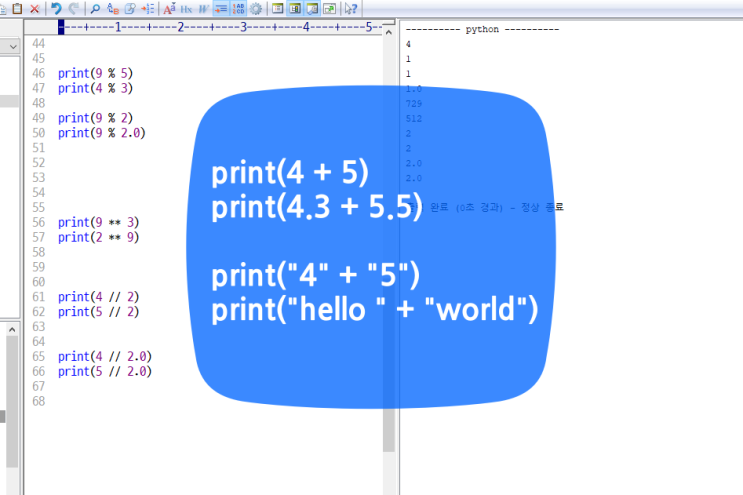Screen dimensions: 743x495
Task: Expand the directory dropdown in left panel
Action: [13, 46]
